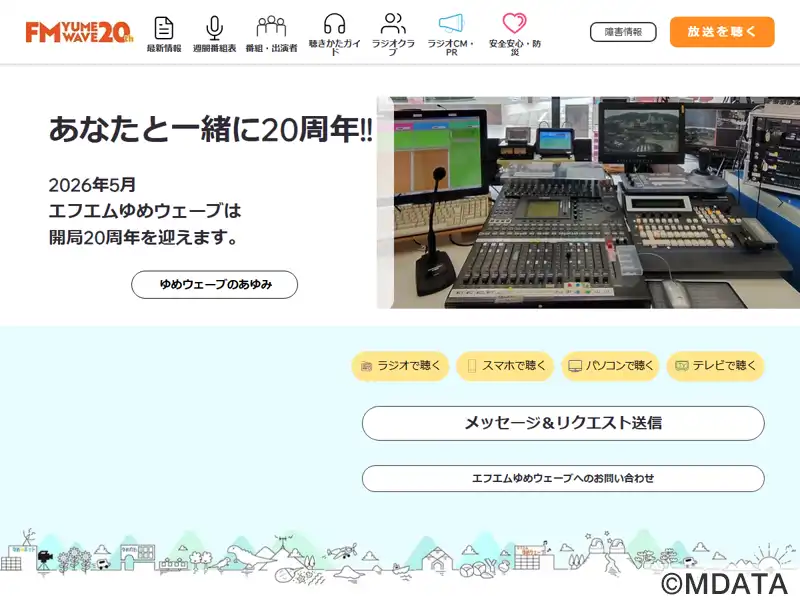This screenshot has height=600, width=800.
Task: Click the 開局20周年を迎えます text
Action: 143,237
